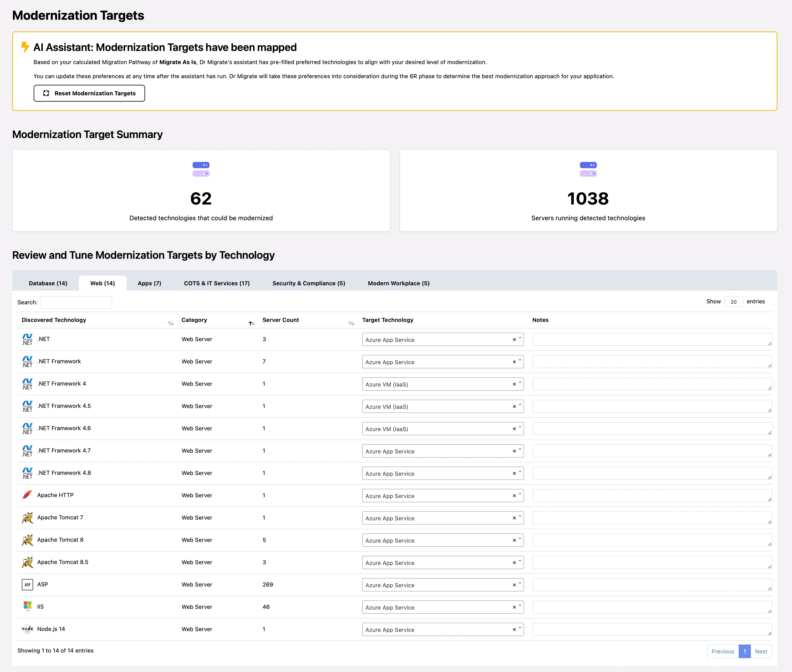Clear the target technology for .NET row
The image size is (792, 672).
(514, 340)
